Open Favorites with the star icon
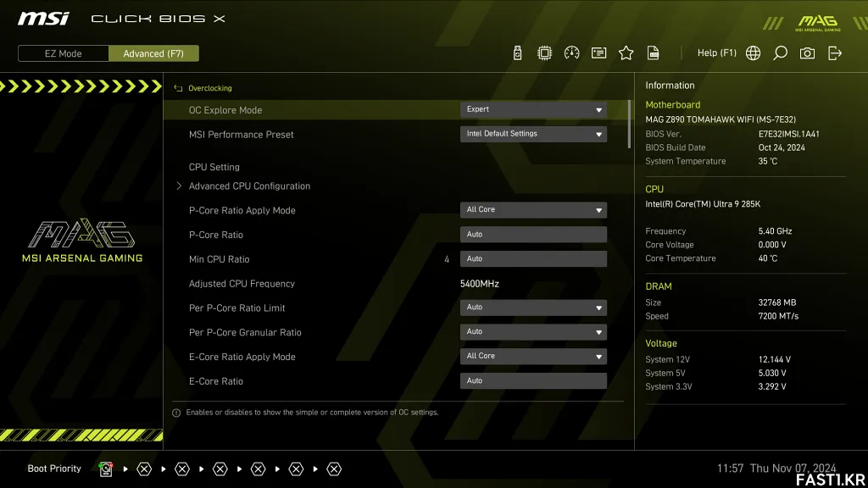 (x=626, y=53)
